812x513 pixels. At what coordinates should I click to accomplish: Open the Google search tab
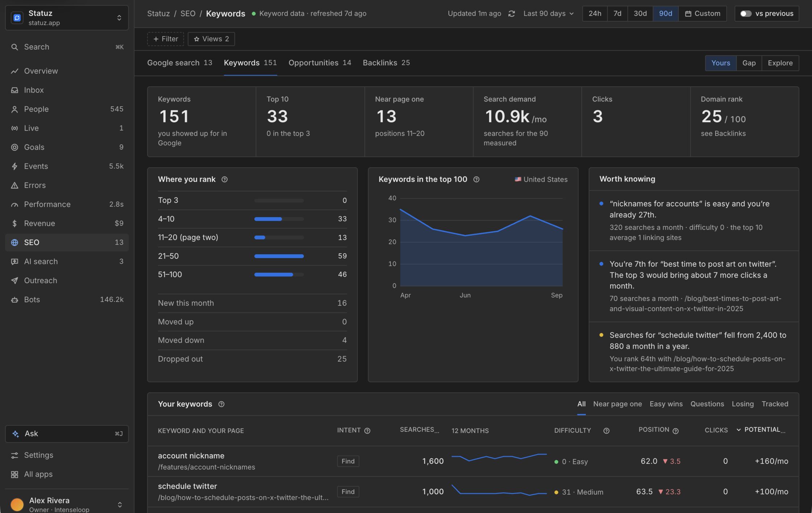pyautogui.click(x=179, y=63)
